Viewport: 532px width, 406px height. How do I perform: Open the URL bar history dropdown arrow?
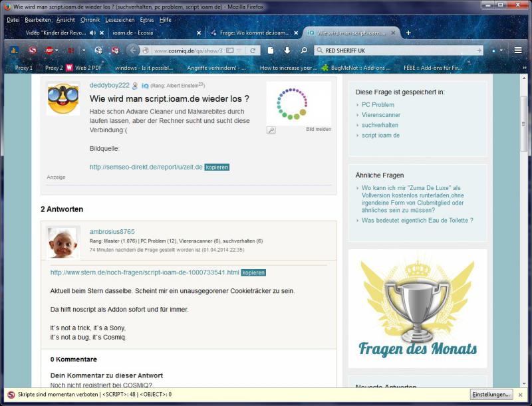(x=241, y=51)
